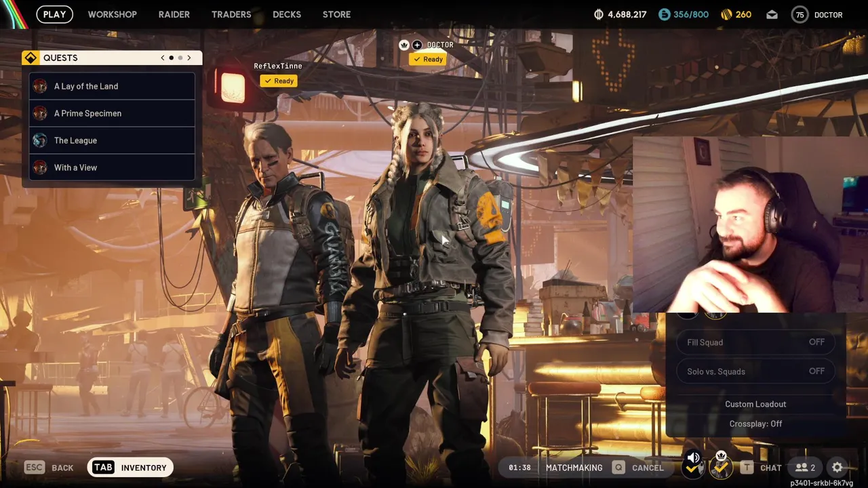
Task: Click the CANCEL matchmaking button
Action: point(648,468)
